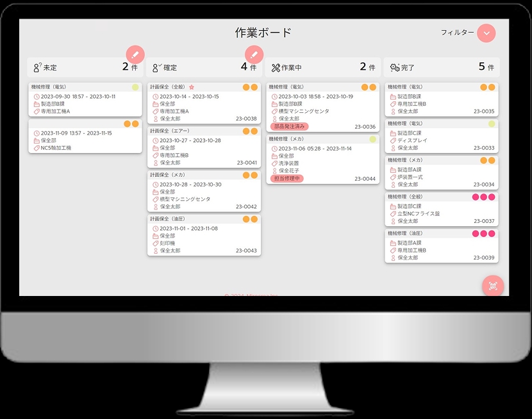Click the clock icon on card 23-0044

click(x=276, y=147)
